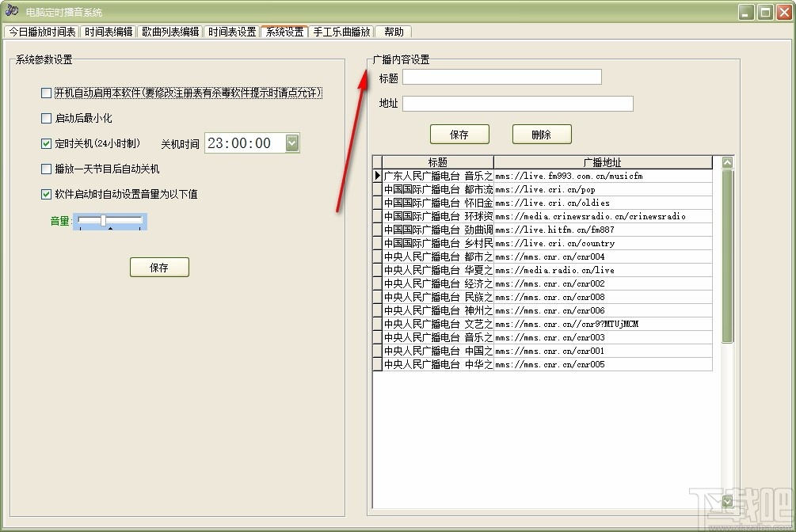796x532 pixels.
Task: Focus the 地址 input field
Action: point(518,104)
